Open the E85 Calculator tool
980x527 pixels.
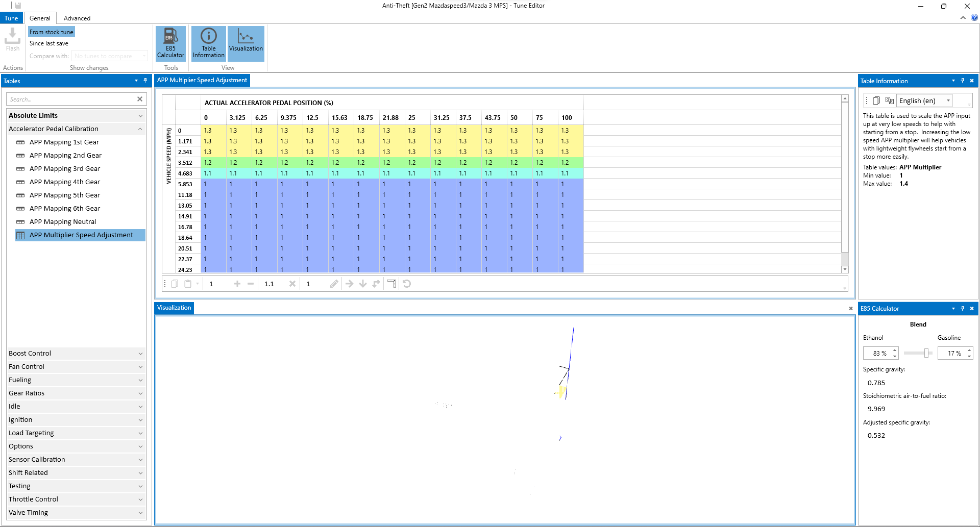click(x=170, y=43)
